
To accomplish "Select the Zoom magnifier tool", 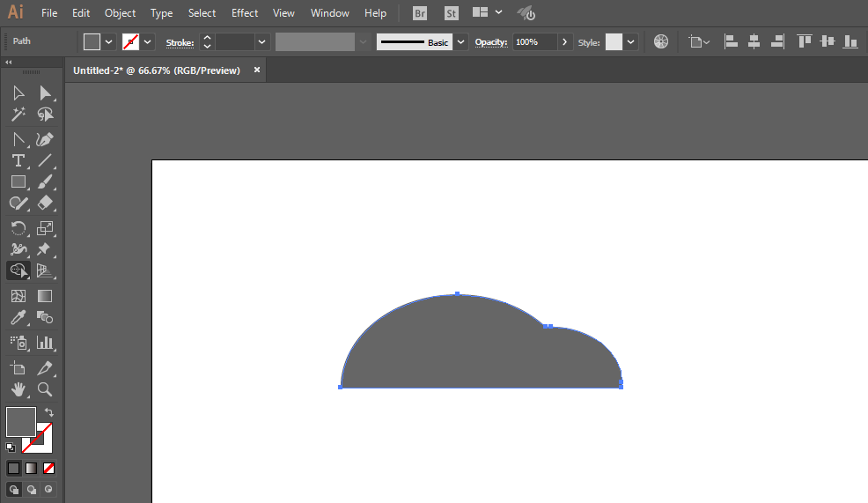I will 45,389.
